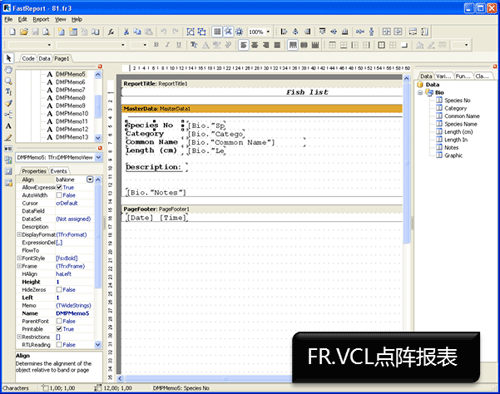
Task: Collapse the Bio dataset node
Action: click(x=420, y=92)
